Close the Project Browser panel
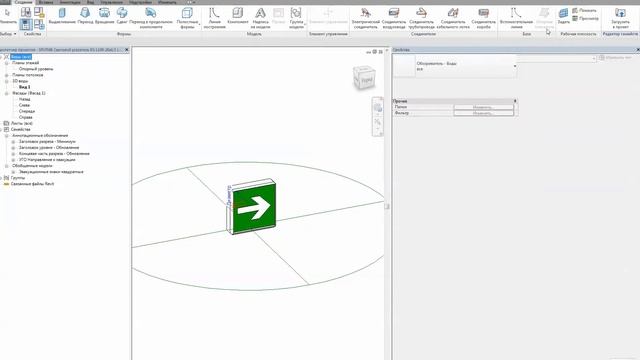The width and height of the screenshot is (640, 360). pos(127,50)
